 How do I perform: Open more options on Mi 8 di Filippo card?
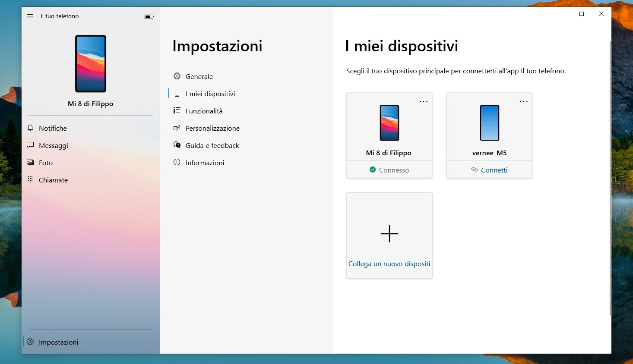click(x=424, y=101)
